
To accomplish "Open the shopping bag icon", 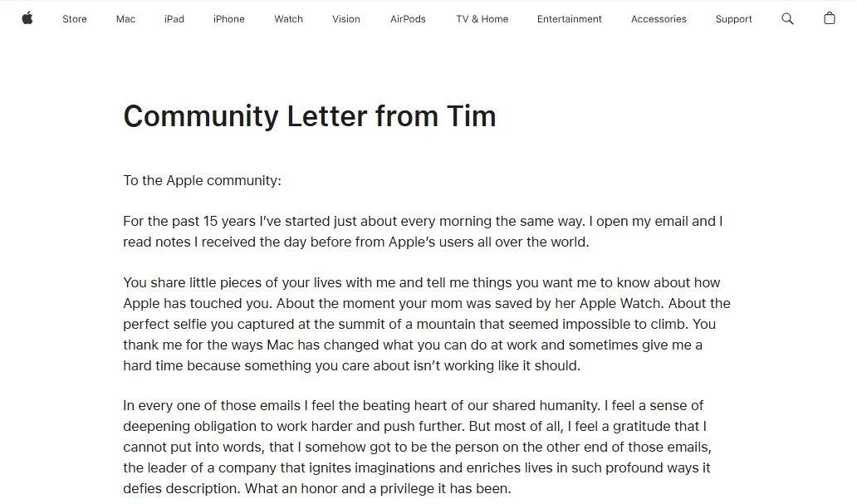I will (x=829, y=18).
